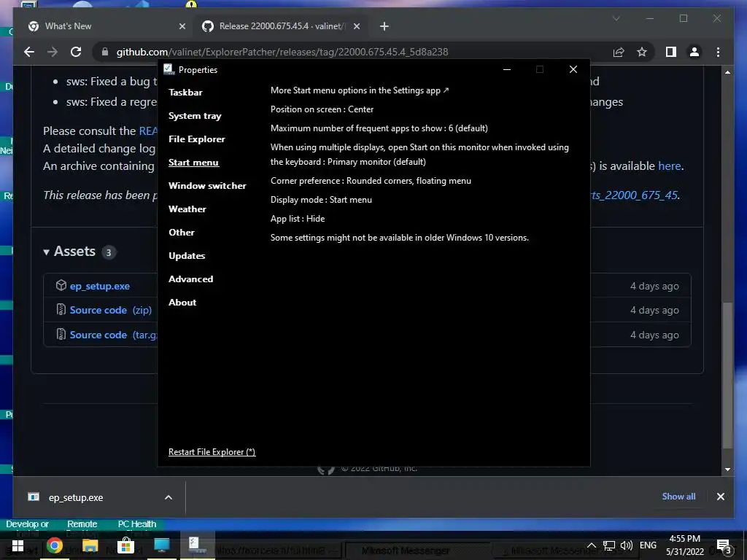Go back in Chrome
Image resolution: width=747 pixels, height=560 pixels.
pos(29,52)
